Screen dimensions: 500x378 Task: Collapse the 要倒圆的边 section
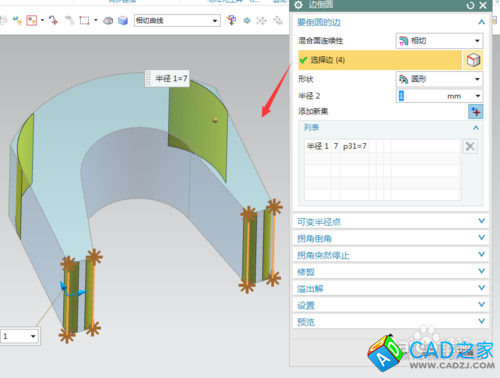(481, 22)
